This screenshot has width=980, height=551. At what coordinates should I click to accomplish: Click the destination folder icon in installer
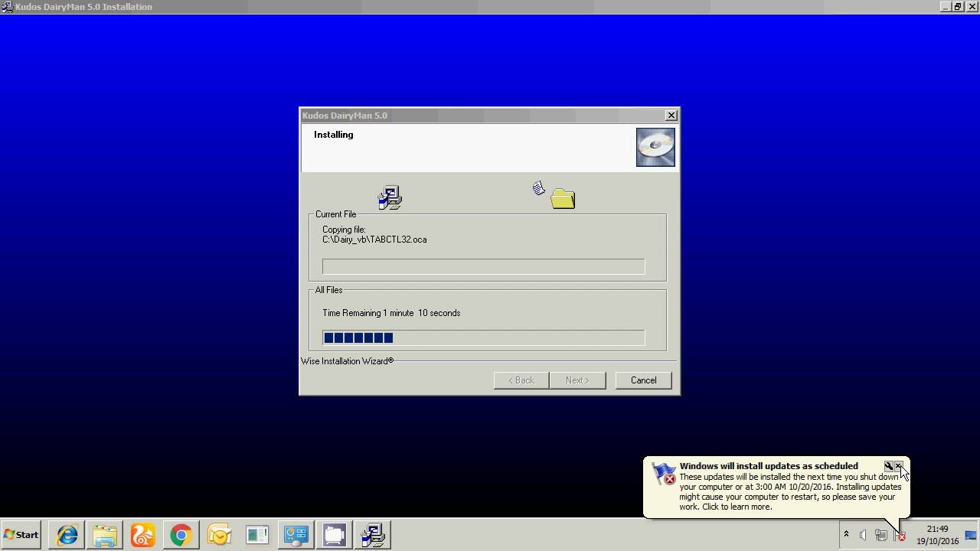tap(563, 198)
